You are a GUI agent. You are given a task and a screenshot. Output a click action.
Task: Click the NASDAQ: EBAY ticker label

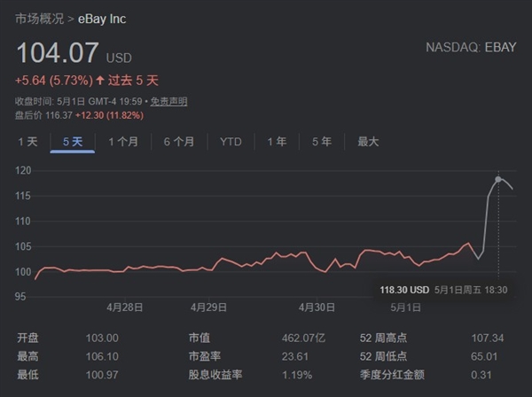click(x=471, y=47)
